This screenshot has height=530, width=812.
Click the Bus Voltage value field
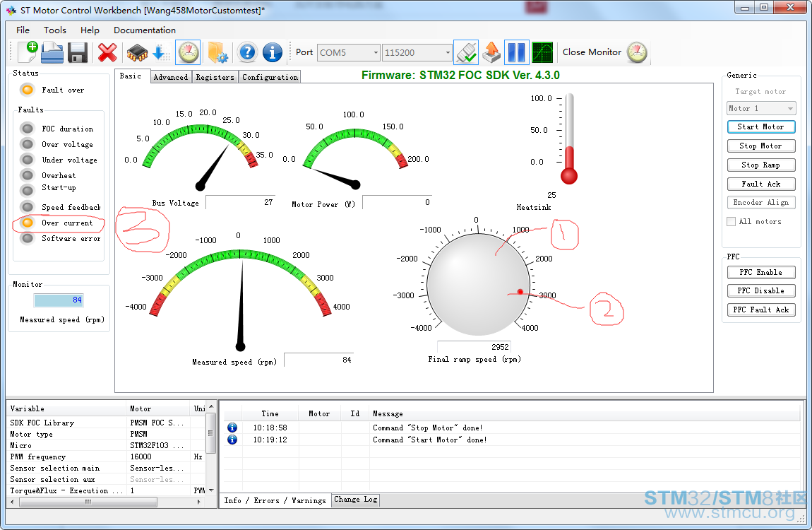240,202
